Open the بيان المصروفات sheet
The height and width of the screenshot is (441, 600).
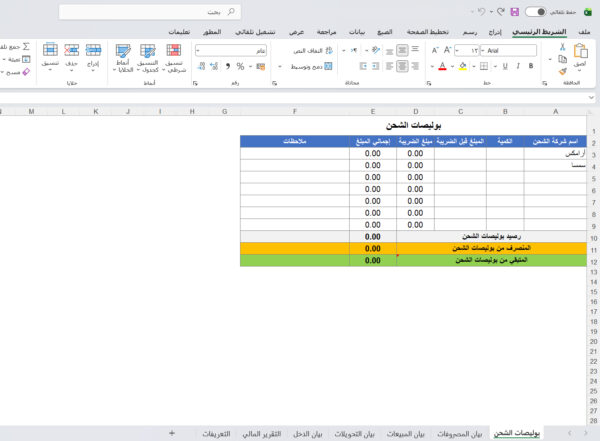pos(460,433)
